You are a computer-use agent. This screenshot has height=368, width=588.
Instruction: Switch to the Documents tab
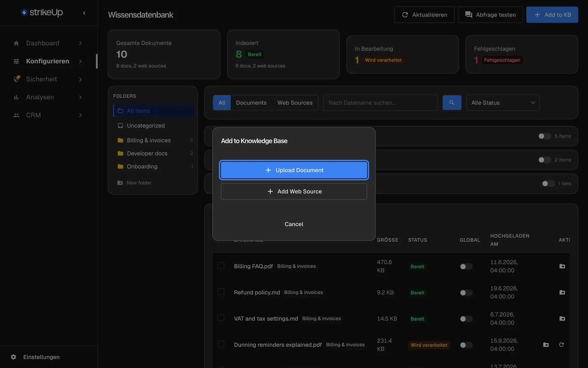[x=251, y=103]
